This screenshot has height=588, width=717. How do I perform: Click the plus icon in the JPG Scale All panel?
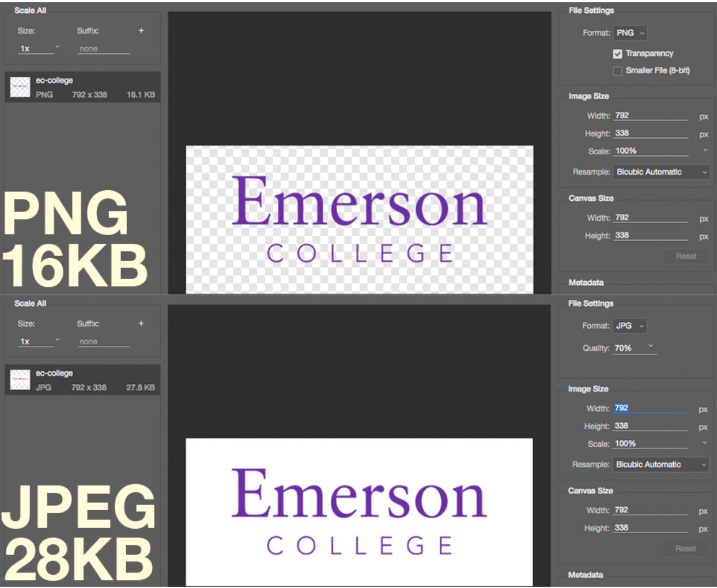point(141,323)
